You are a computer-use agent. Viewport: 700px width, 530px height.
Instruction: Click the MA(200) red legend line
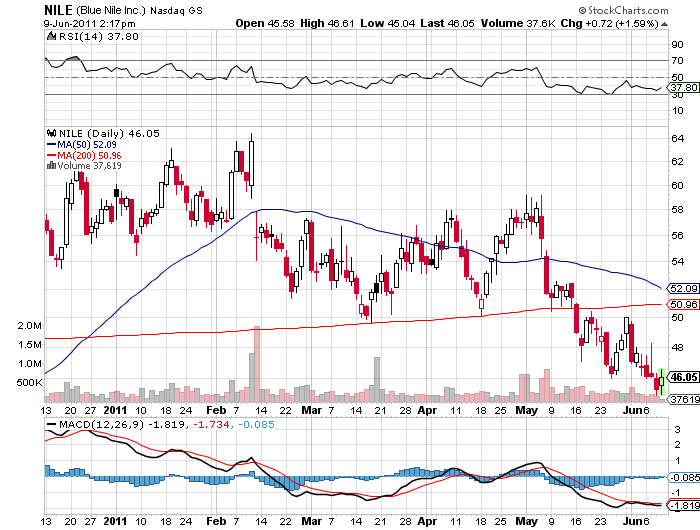tap(51, 155)
